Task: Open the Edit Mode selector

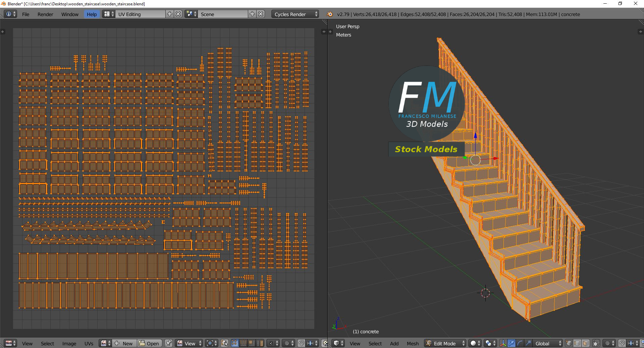Action: click(445, 343)
